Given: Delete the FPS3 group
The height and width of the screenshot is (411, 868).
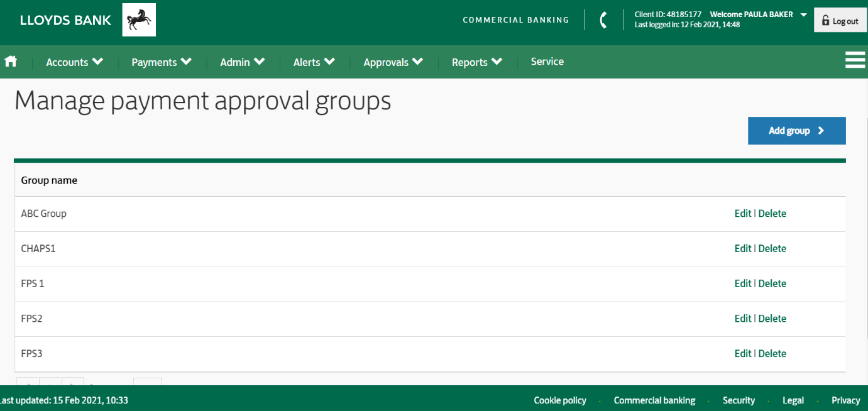Looking at the screenshot, I should (x=772, y=354).
